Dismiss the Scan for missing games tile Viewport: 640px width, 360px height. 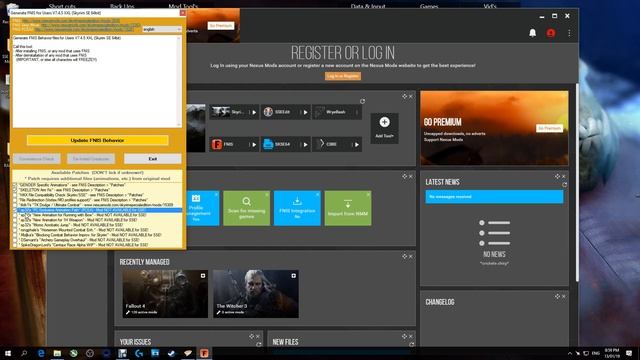(267, 195)
